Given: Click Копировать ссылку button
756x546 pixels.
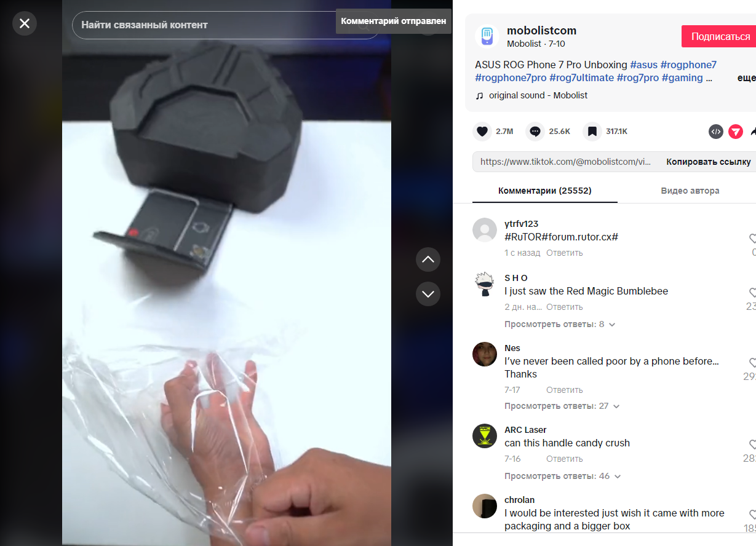Looking at the screenshot, I should (708, 162).
